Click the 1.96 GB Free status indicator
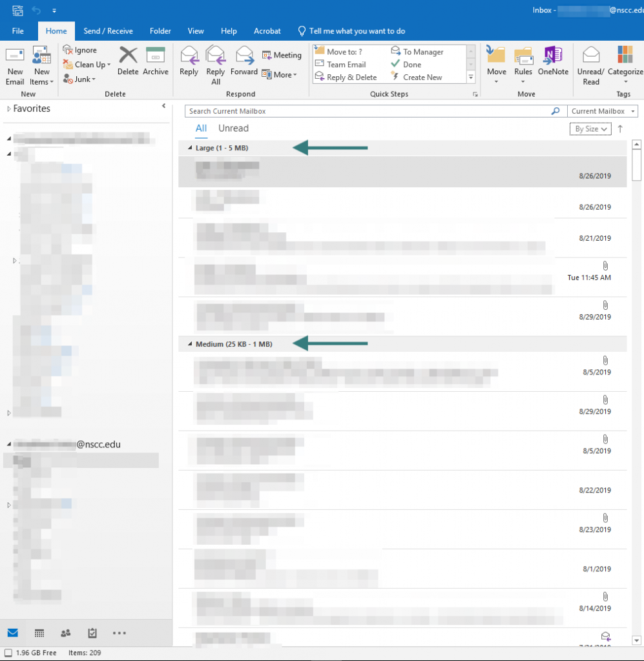Viewport: 644px width, 661px height. click(30, 653)
